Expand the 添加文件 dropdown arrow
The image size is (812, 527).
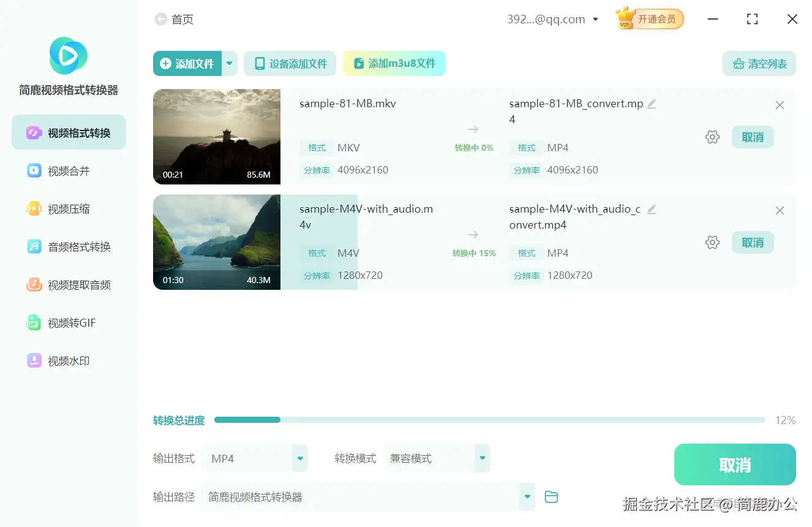(229, 63)
